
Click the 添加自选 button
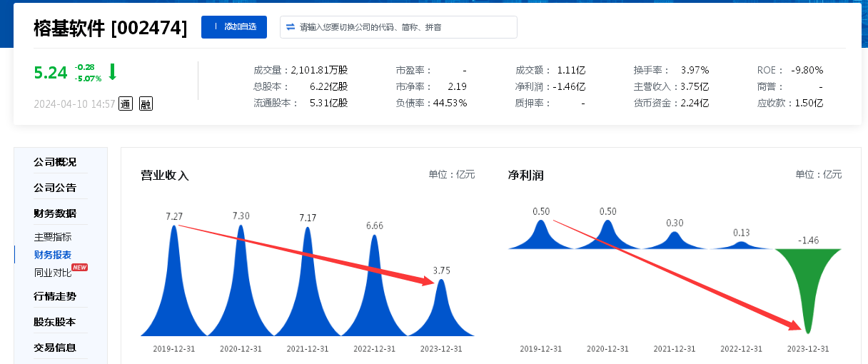(x=233, y=27)
